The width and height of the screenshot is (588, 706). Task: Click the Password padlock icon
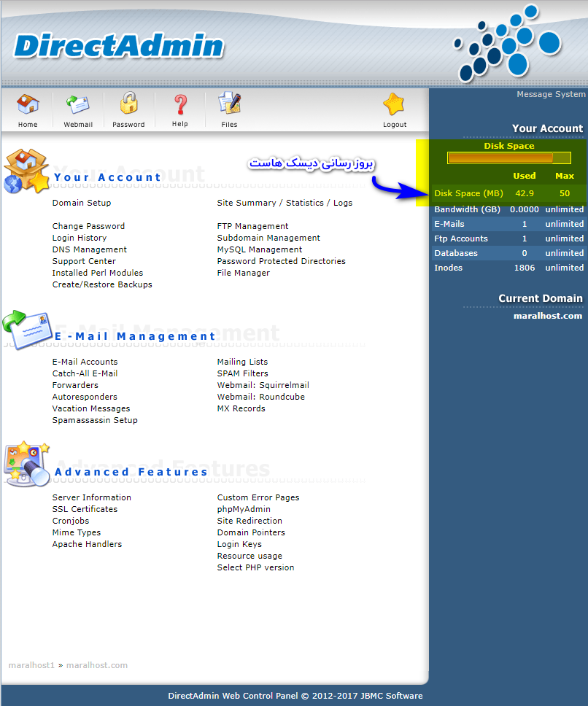click(129, 103)
